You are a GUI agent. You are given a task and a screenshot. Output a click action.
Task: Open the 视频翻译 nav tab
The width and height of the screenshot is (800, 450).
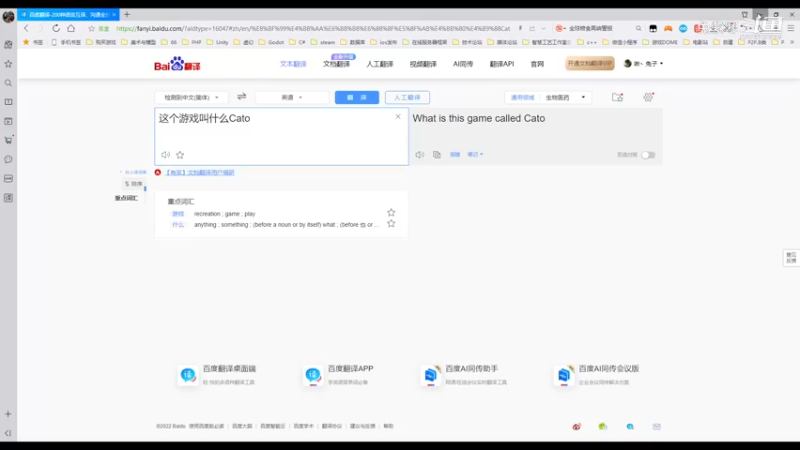pos(423,64)
